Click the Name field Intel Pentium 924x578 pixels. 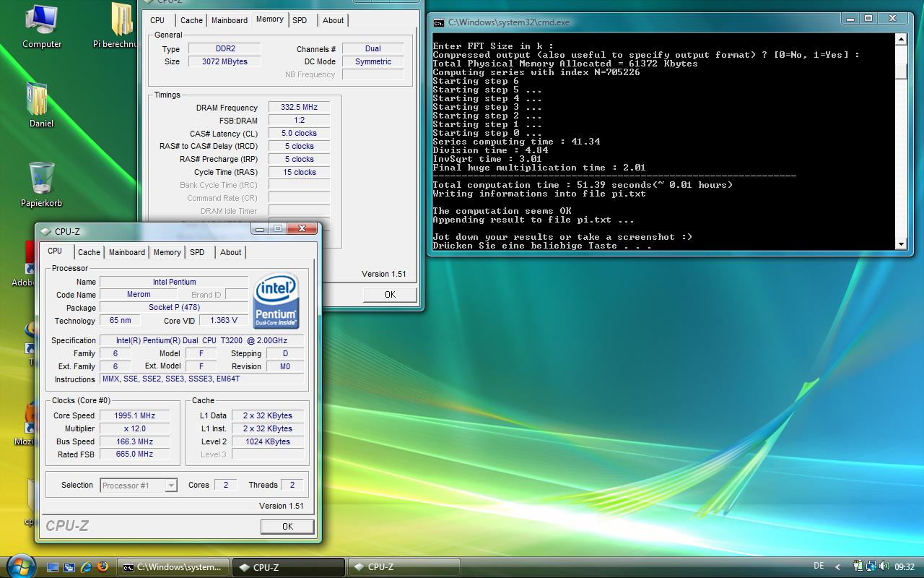point(174,282)
